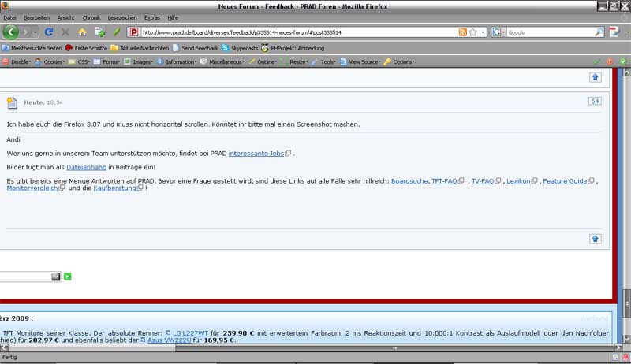Reload the current page
This screenshot has height=364, width=631.
pos(49,32)
